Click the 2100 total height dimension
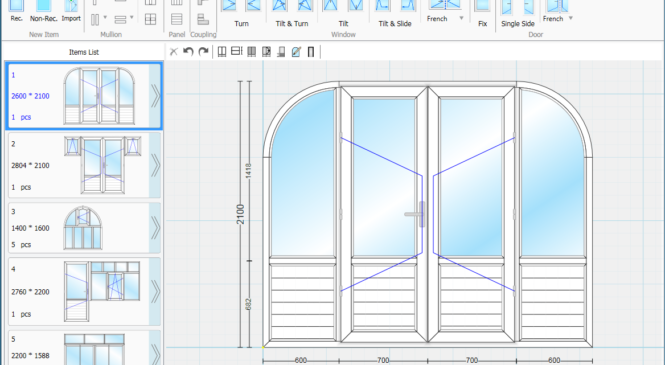The width and height of the screenshot is (665, 365). point(240,214)
